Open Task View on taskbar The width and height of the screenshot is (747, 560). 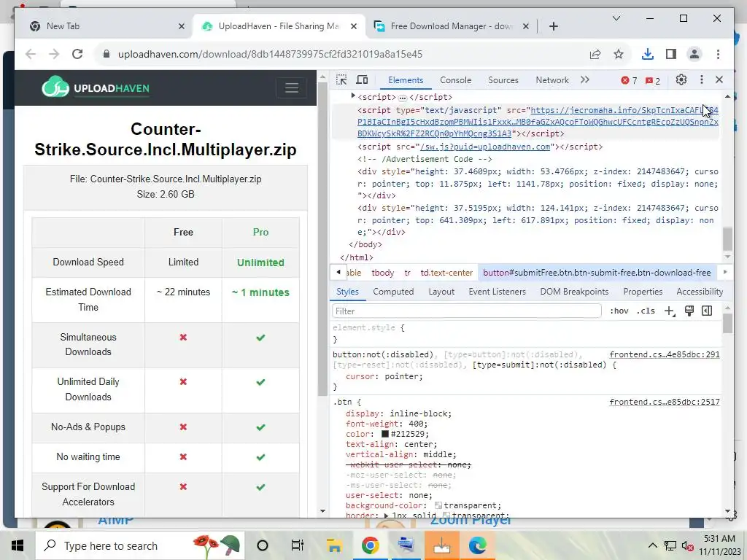[x=298, y=545]
